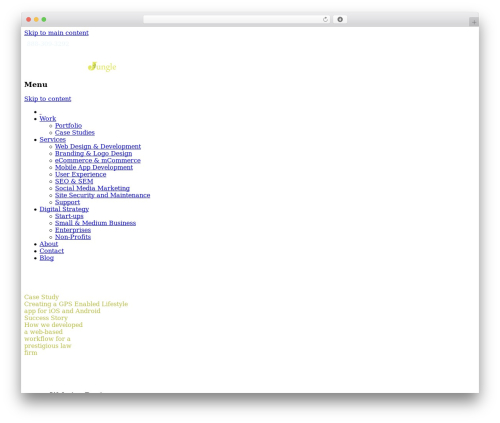Screen dimensions: 500x423
Task: Click the 'prestigious law' text
Action: [48, 346]
